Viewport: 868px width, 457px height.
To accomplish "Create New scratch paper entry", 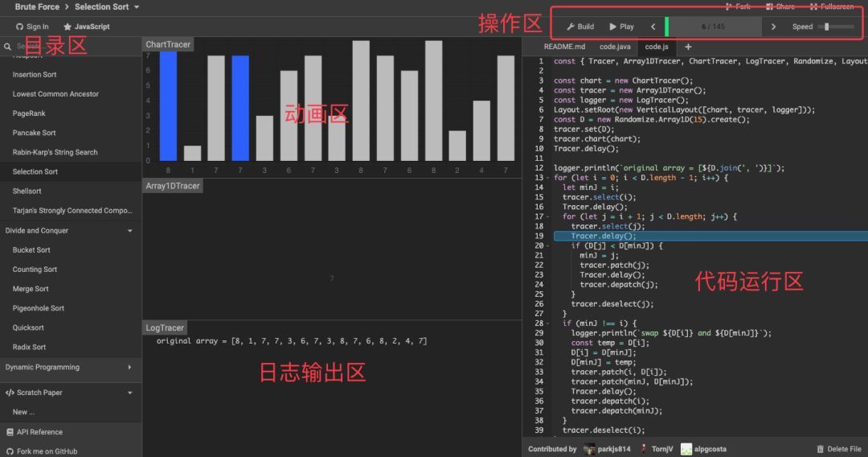I will pos(71,412).
